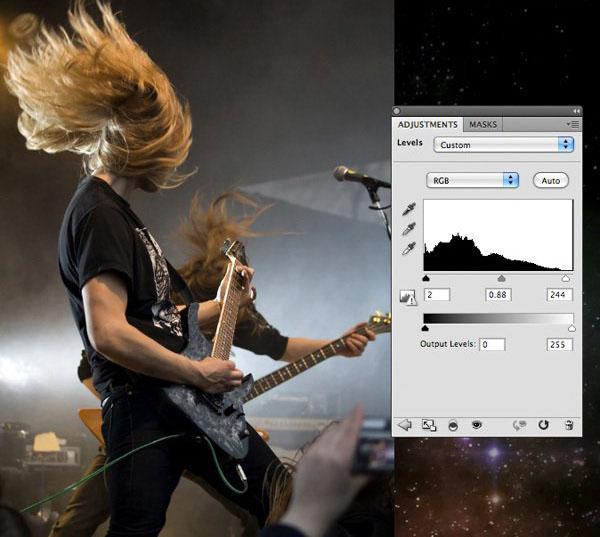Viewport: 600px width, 537px height.
Task: Open the RGB channel dropdown
Action: pos(472,180)
